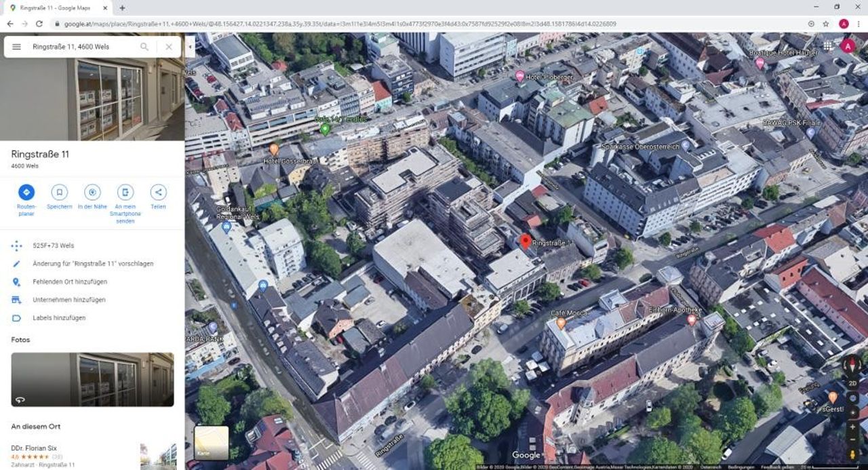The width and height of the screenshot is (868, 470).
Task: Open the Routenplaner directions button
Action: [26, 192]
